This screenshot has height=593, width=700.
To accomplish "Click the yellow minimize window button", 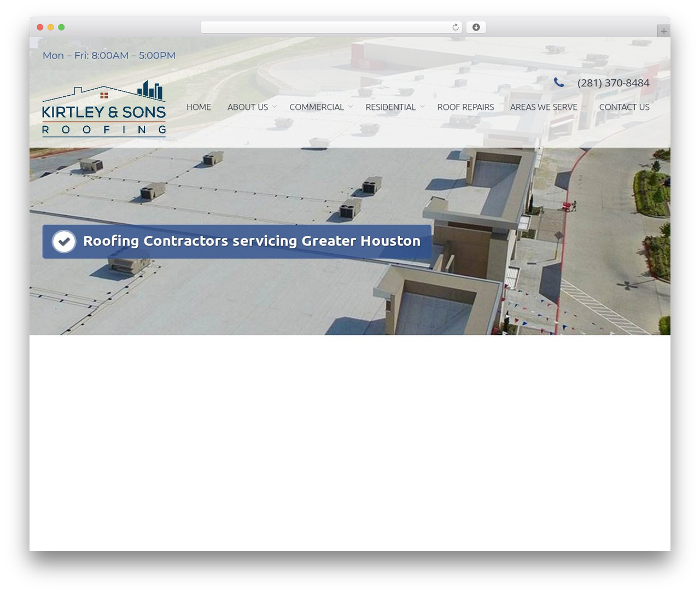I will [x=51, y=27].
